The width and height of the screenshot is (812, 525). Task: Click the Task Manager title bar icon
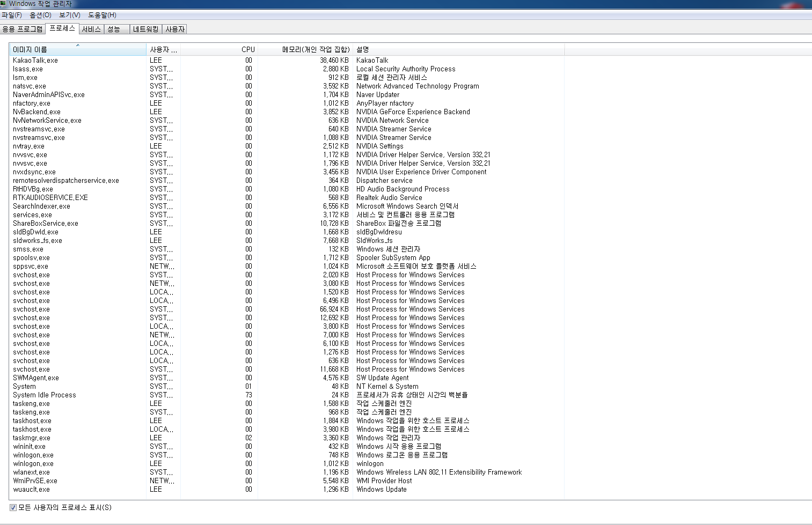point(3,4)
